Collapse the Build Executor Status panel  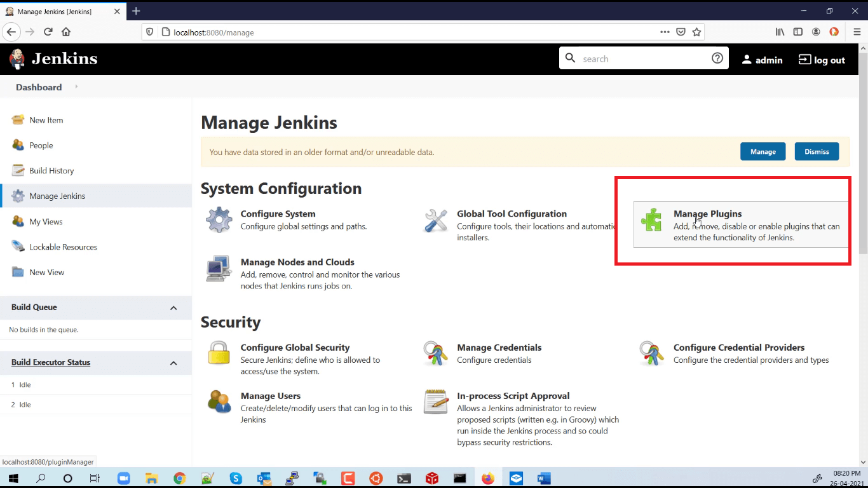click(173, 362)
